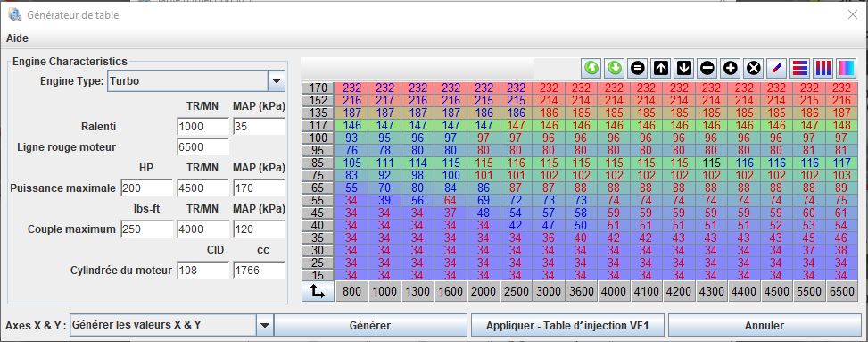Click the horizontal stripes interpolate icon
868x342 pixels.
click(800, 68)
